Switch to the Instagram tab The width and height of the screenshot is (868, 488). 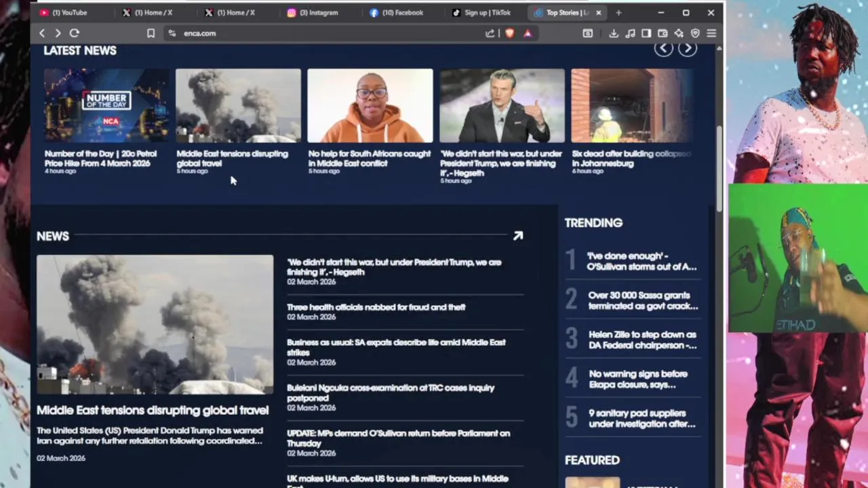pos(318,12)
